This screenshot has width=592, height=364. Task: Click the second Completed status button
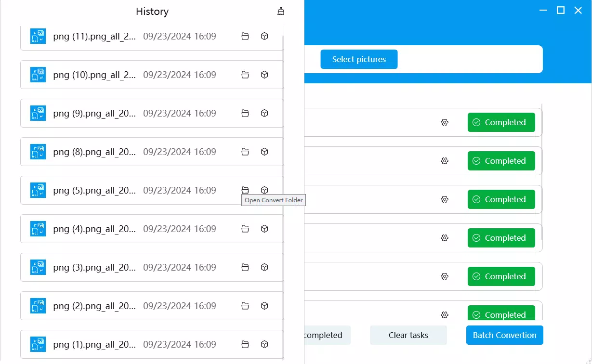point(501,161)
